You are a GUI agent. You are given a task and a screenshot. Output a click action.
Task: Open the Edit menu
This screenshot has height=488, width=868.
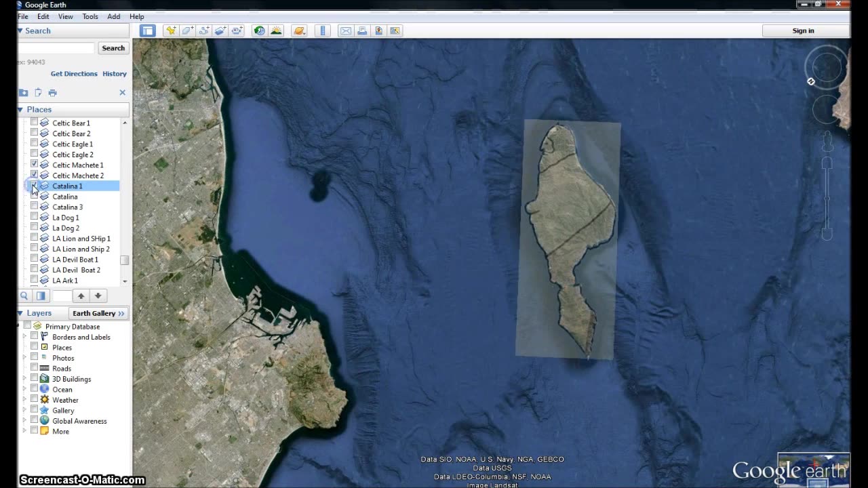pos(43,16)
